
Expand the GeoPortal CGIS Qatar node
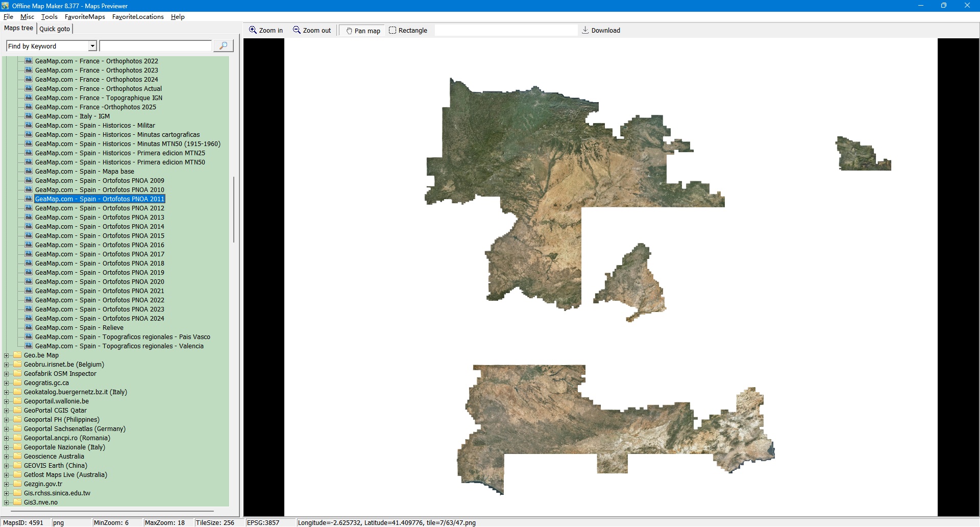tap(6, 411)
